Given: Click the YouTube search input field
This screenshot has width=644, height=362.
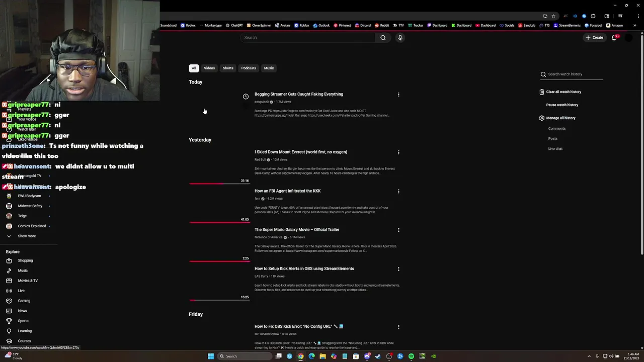Looking at the screenshot, I should coord(307,38).
